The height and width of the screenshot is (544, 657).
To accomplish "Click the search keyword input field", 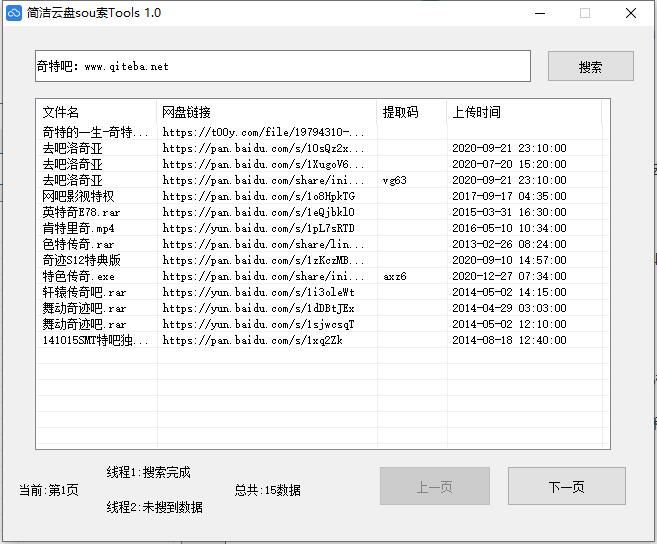I will point(283,67).
